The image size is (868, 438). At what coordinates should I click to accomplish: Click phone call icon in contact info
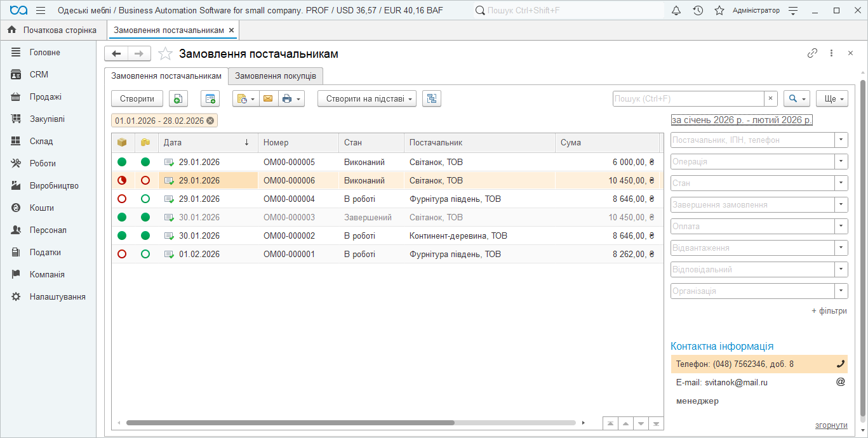[x=841, y=364]
